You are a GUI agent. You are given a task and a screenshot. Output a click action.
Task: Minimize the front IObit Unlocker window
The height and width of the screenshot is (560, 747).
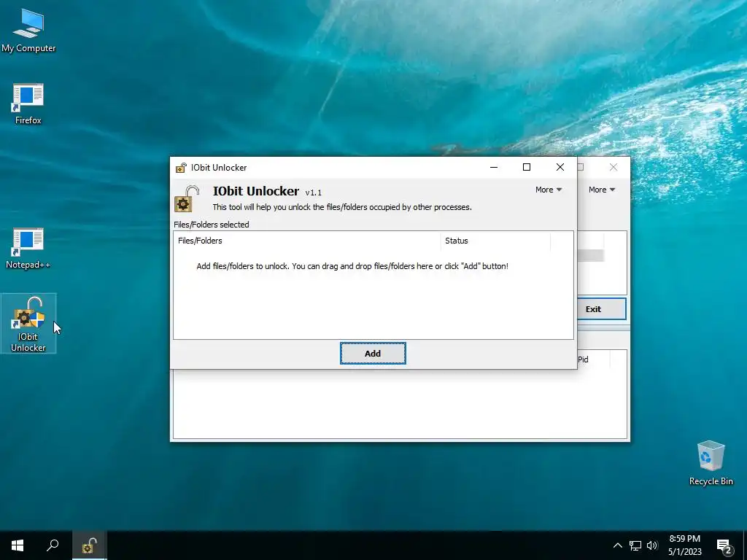(x=494, y=167)
